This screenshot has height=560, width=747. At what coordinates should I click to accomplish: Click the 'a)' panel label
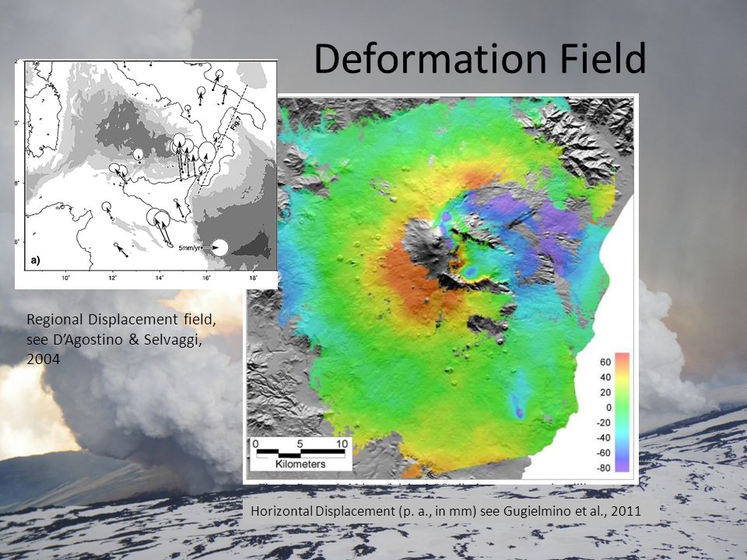pos(35,260)
